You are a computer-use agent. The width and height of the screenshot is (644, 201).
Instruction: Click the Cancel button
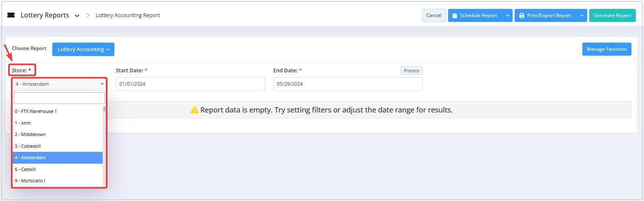tap(434, 15)
